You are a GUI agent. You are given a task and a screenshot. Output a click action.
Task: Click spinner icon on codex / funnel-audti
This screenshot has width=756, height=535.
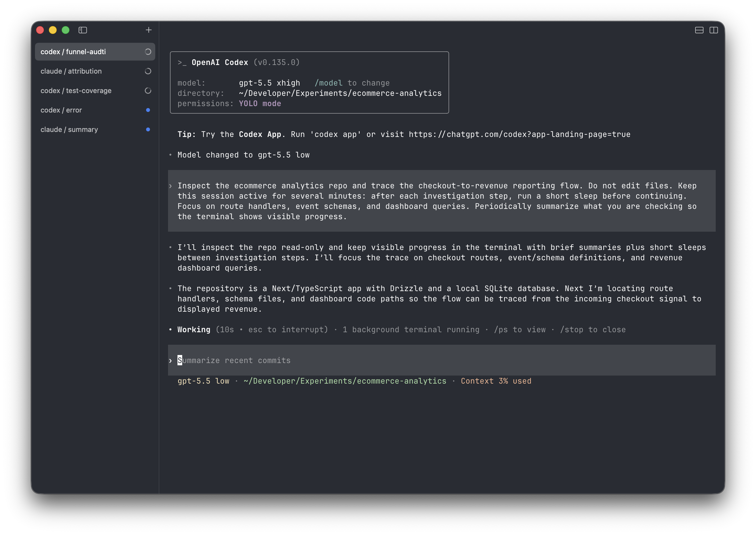(x=148, y=52)
